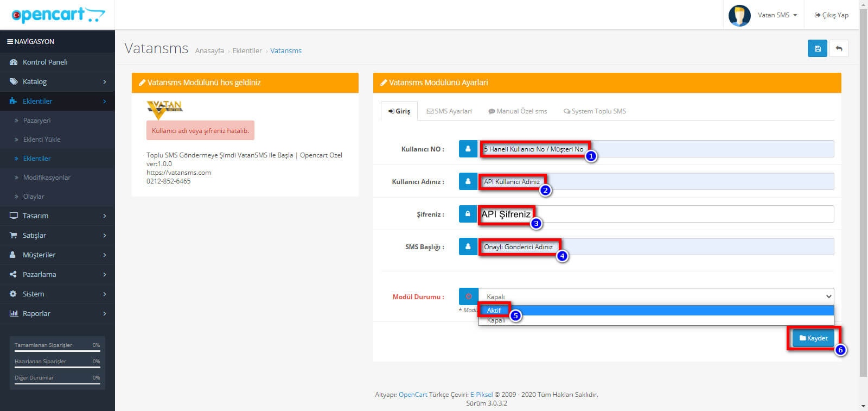Click the Vatan SMS user avatar
The width and height of the screenshot is (868, 411).
pyautogui.click(x=739, y=15)
